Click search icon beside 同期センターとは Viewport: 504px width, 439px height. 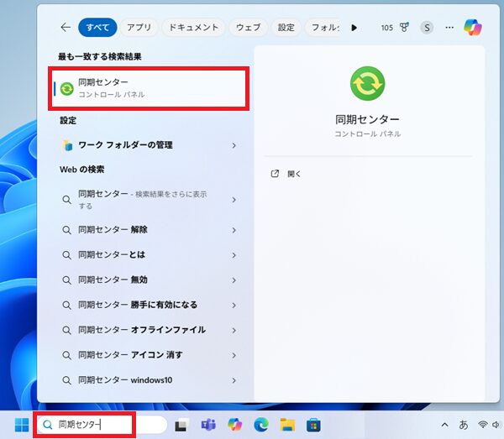66,255
